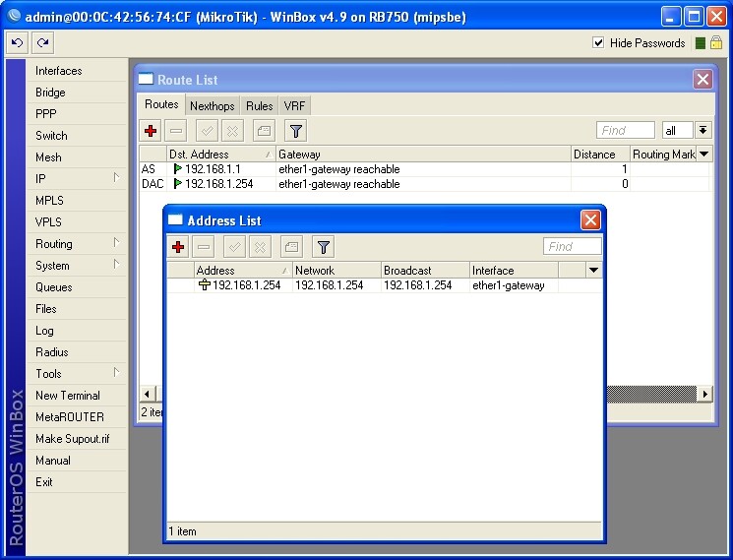Open the Radius menu
Viewport: 733px width, 560px height.
click(76, 352)
